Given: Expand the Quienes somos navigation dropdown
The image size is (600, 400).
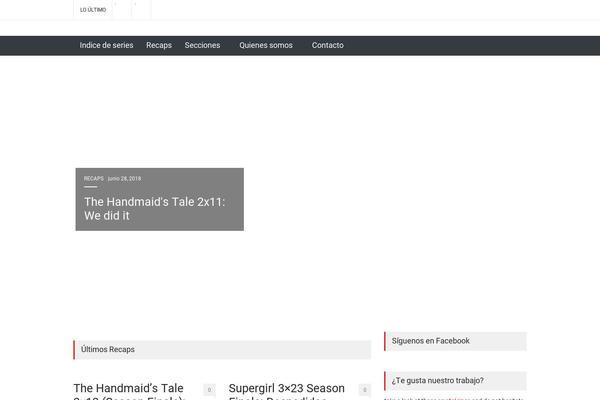Looking at the screenshot, I should click(266, 45).
